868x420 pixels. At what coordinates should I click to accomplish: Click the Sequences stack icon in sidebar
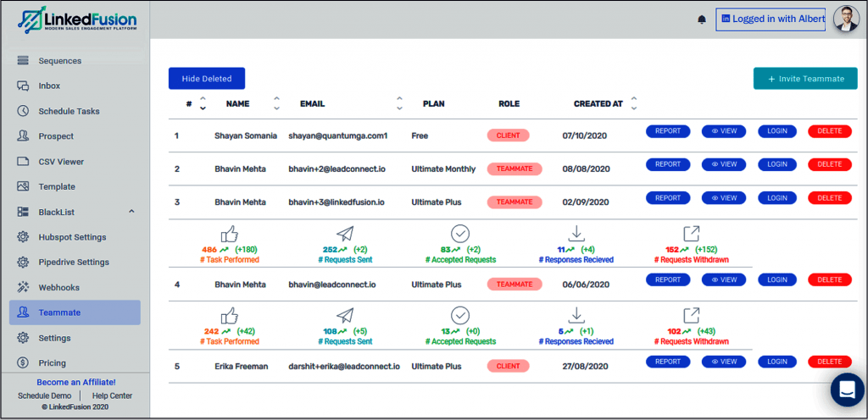click(23, 61)
